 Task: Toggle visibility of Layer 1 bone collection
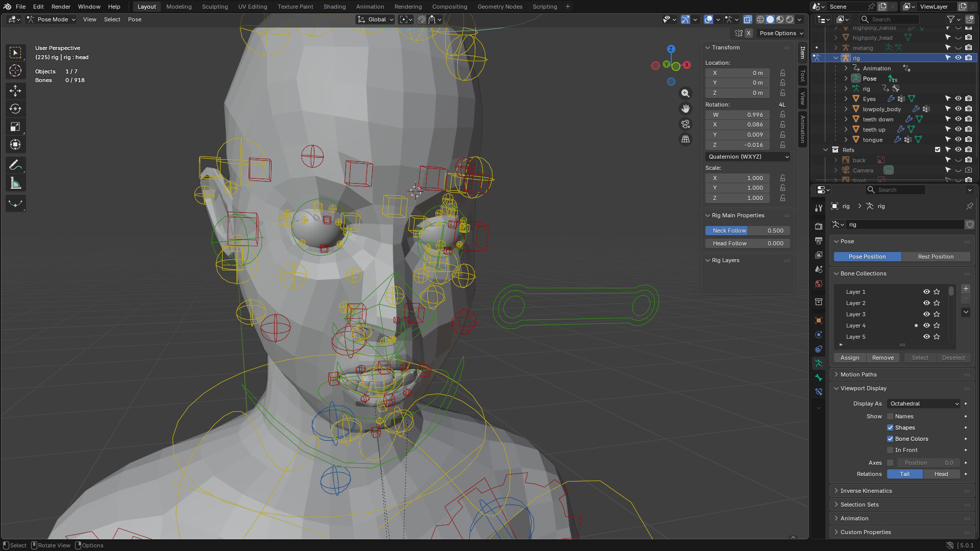pos(926,292)
